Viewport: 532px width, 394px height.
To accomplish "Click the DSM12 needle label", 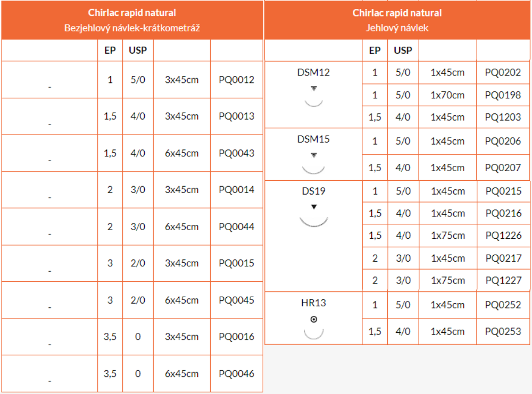I will 313,72.
